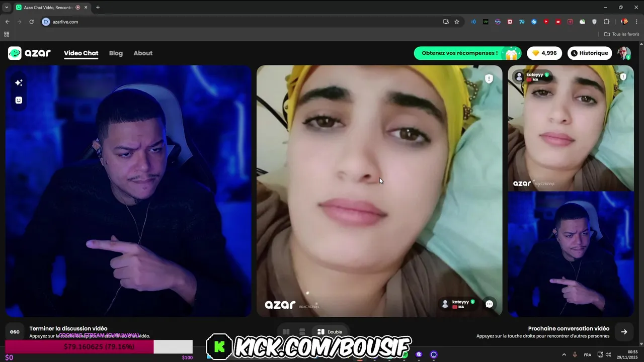Open the tab search dropdown arrow
Image resolution: width=644 pixels, height=362 pixels.
[x=7, y=8]
